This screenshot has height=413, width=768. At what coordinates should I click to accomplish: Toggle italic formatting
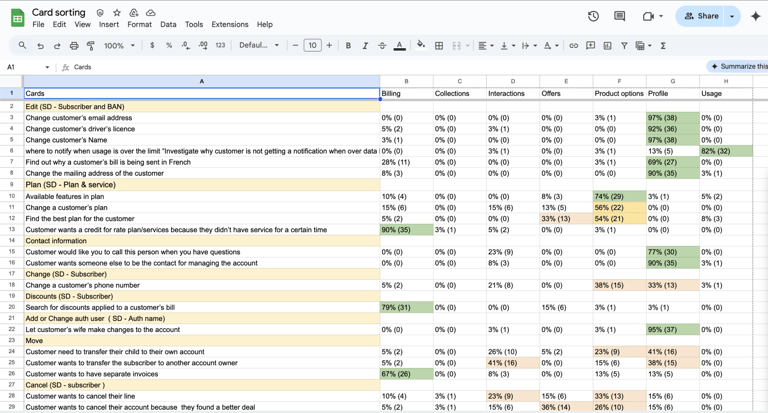coord(365,46)
